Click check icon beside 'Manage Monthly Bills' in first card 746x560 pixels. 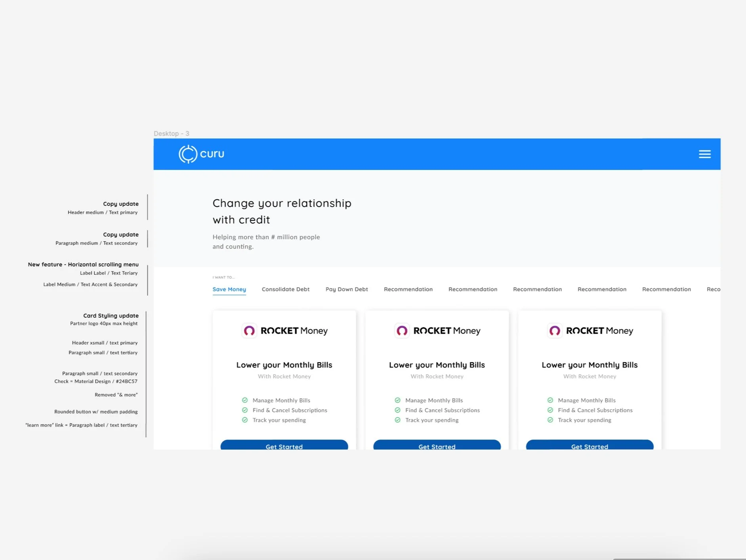point(245,400)
